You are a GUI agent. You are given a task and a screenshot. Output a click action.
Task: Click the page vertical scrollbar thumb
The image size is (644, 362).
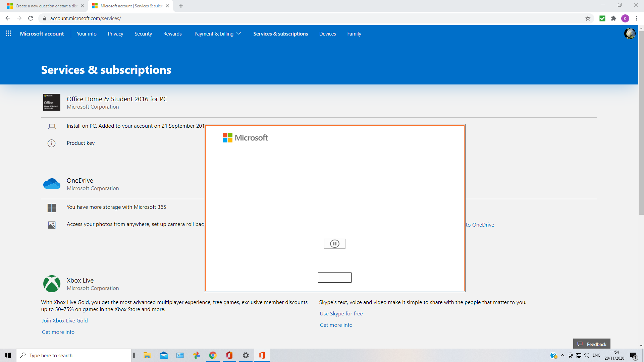click(x=641, y=123)
